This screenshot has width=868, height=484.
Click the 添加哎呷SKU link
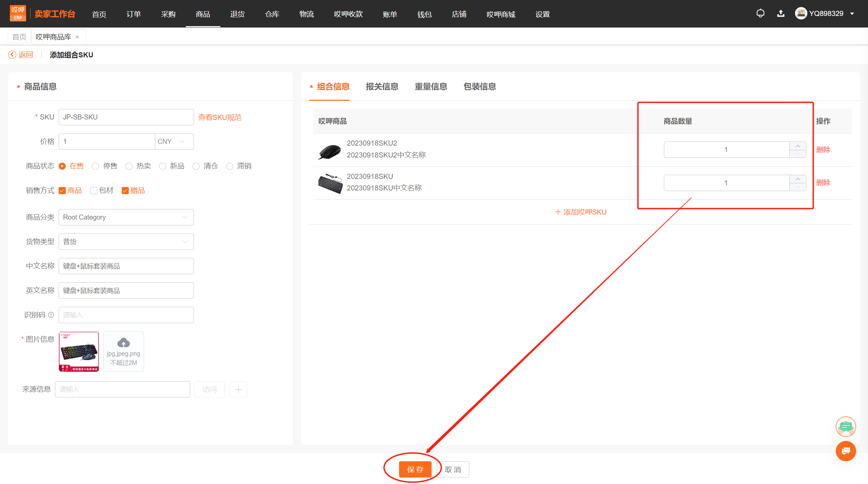click(x=580, y=212)
